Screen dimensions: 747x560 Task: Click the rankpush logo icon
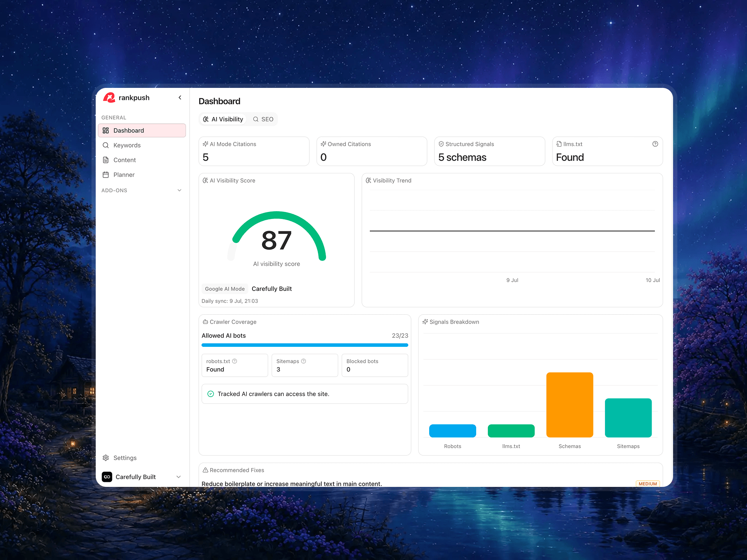[109, 98]
